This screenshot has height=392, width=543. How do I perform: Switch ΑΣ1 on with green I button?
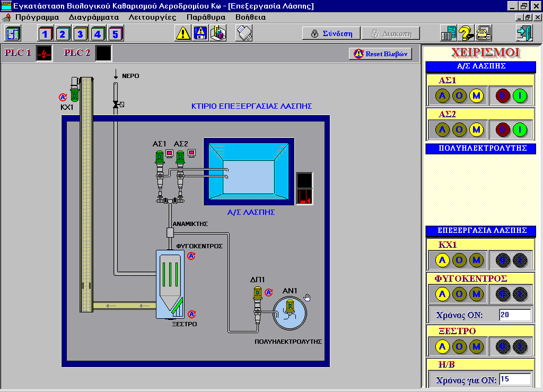tap(520, 96)
